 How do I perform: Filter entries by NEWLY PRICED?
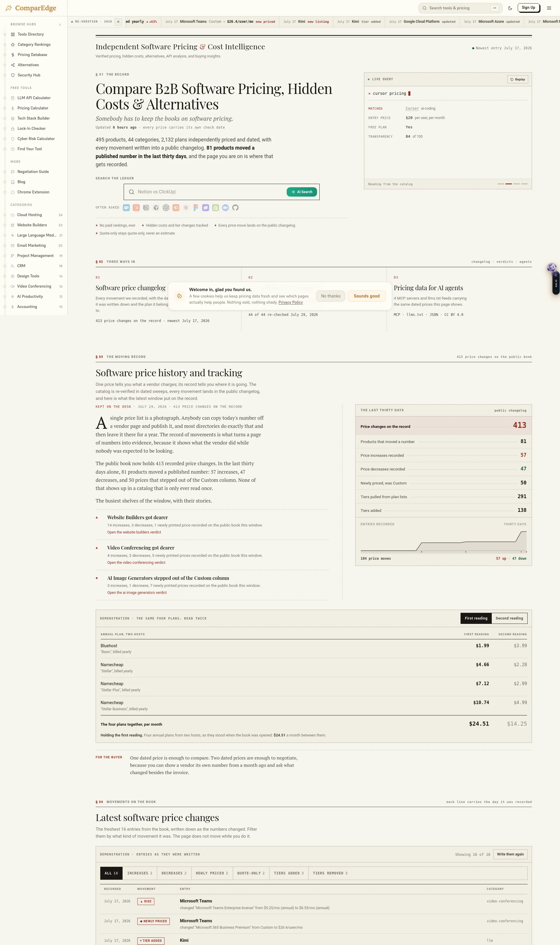coord(212,873)
